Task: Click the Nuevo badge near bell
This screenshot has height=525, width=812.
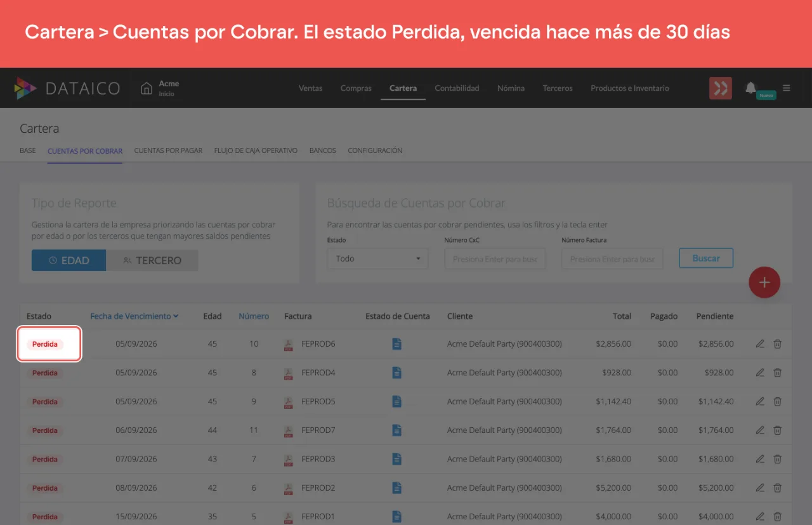Action: click(x=766, y=95)
